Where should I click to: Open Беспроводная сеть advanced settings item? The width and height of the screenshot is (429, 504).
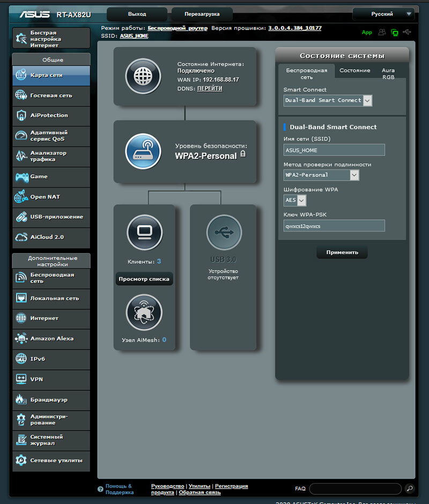[x=51, y=278]
